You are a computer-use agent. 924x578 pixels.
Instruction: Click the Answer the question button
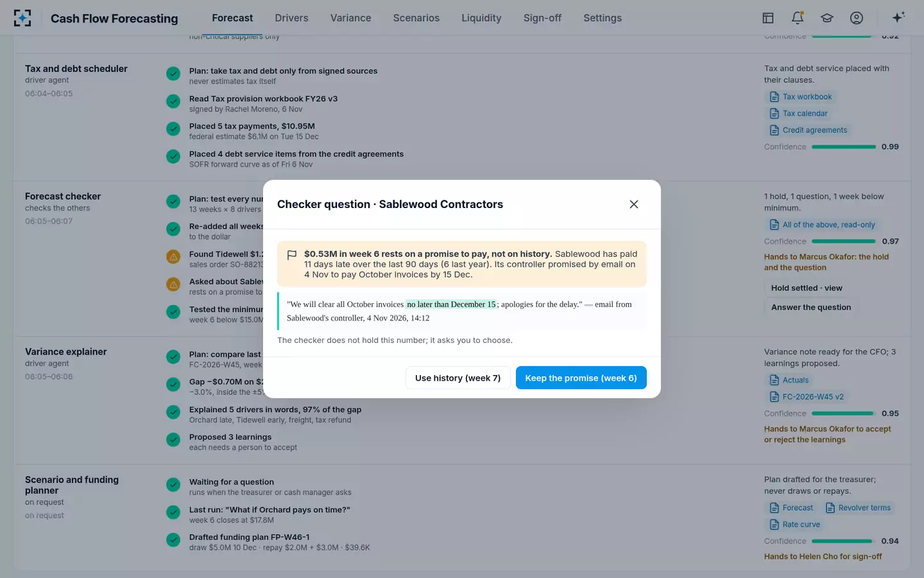(811, 307)
